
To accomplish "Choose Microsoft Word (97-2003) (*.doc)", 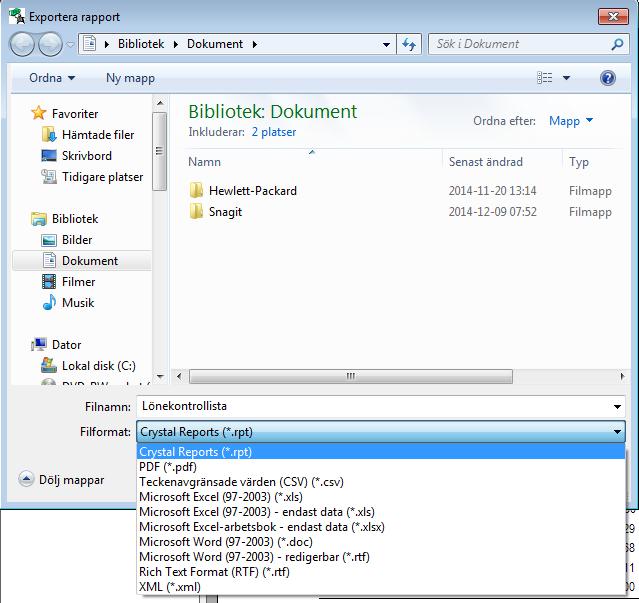I will coord(381,542).
